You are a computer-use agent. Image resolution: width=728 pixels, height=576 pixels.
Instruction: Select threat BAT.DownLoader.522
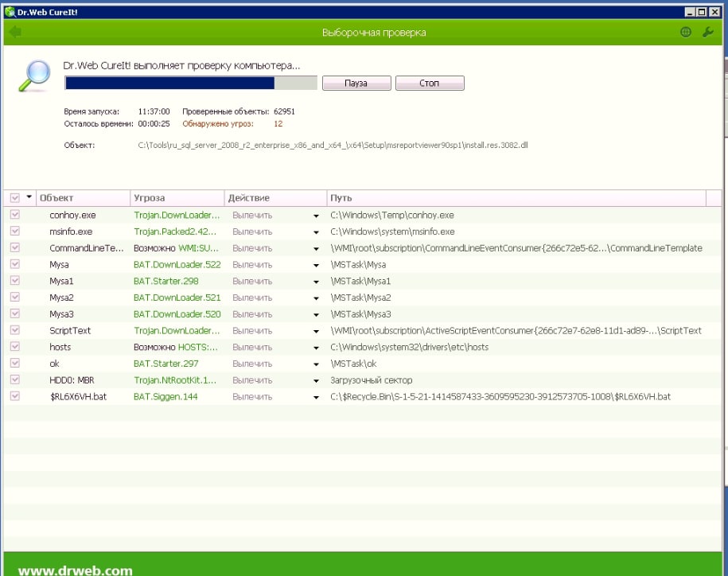point(177,265)
